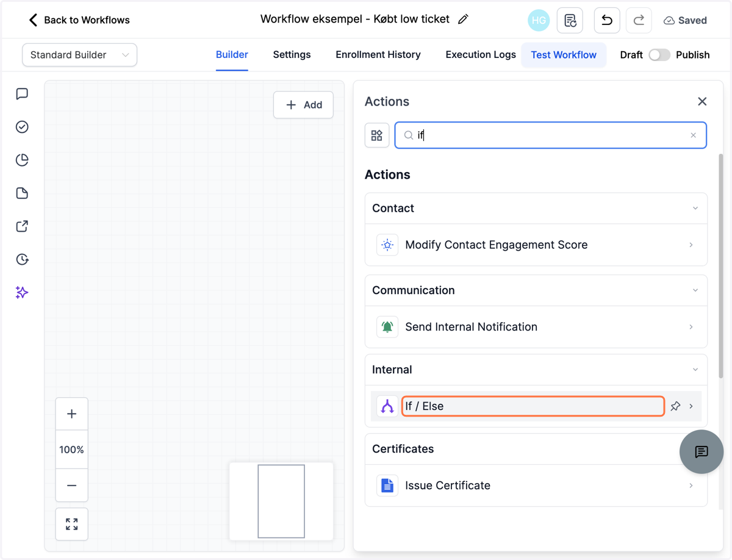Open the floating chat support button
Viewport: 732px width, 560px height.
coord(701,451)
